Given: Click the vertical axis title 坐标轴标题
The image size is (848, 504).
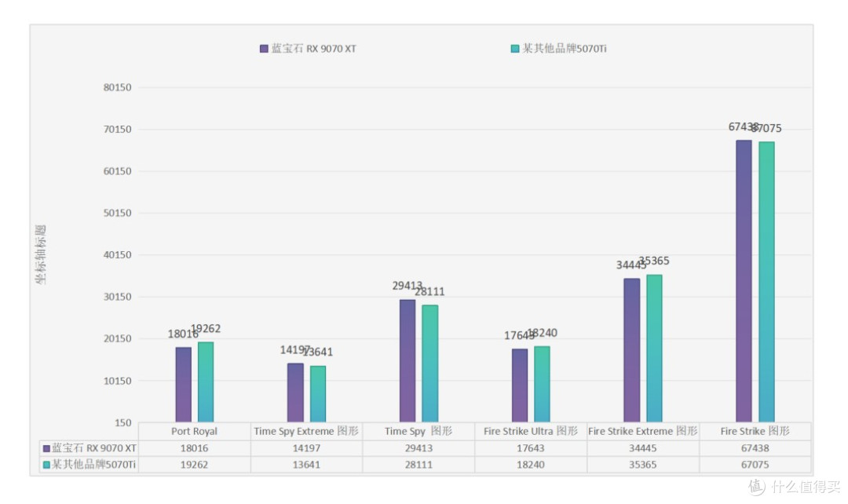Looking at the screenshot, I should (41, 254).
